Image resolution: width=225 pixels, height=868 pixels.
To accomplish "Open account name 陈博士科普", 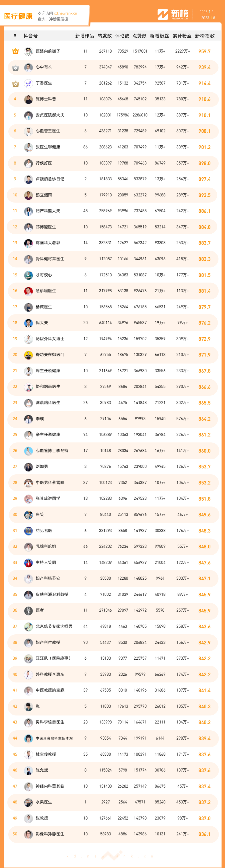I will click(46, 99).
